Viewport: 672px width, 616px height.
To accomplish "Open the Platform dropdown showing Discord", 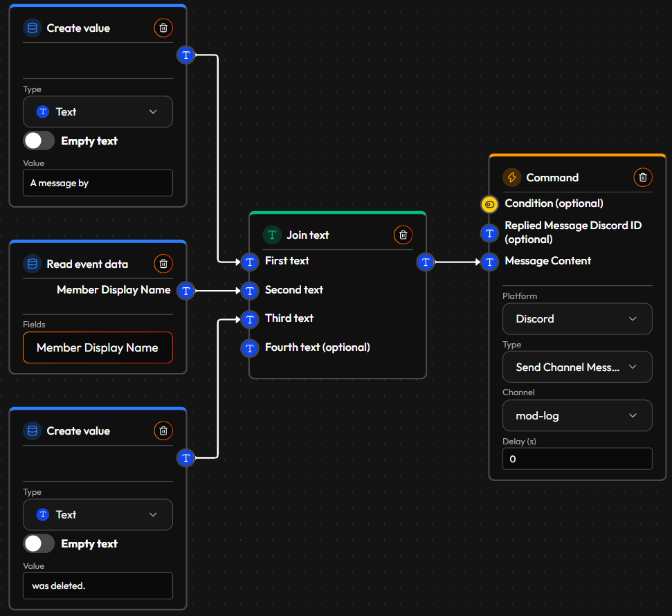I will point(577,318).
